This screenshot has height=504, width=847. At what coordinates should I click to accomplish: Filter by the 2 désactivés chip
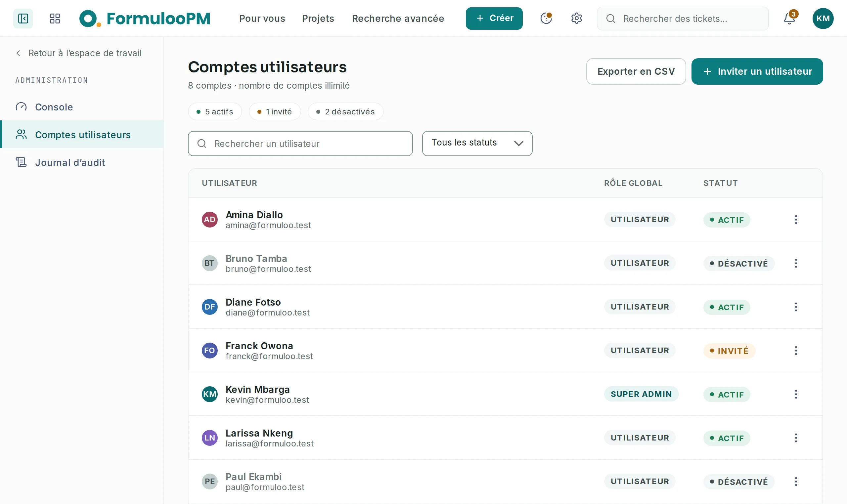pos(345,111)
